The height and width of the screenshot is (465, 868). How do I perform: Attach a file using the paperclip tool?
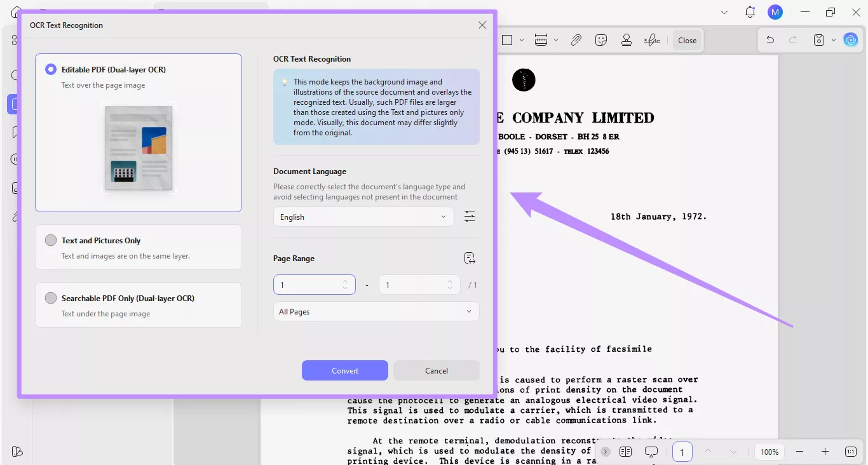pyautogui.click(x=576, y=39)
